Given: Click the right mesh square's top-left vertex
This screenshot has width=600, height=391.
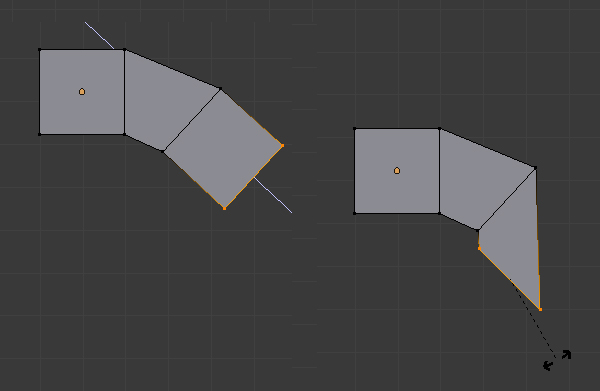Looking at the screenshot, I should 355,129.
